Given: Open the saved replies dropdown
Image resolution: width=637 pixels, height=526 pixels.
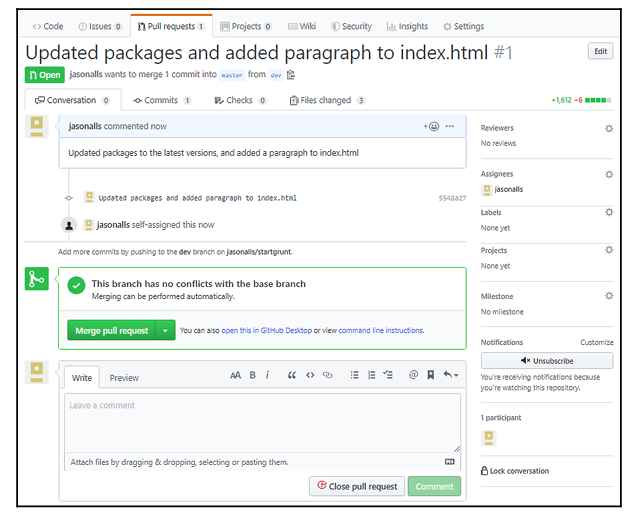Looking at the screenshot, I should coord(450,375).
